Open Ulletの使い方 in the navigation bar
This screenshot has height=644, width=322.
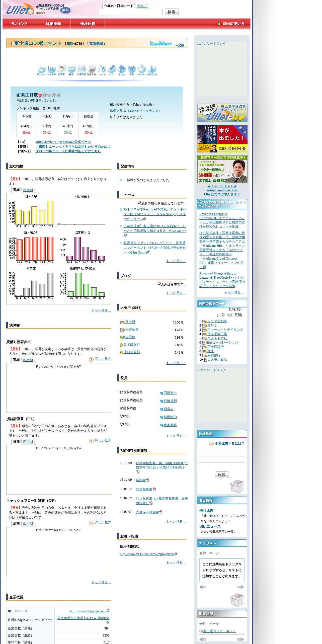tap(231, 24)
